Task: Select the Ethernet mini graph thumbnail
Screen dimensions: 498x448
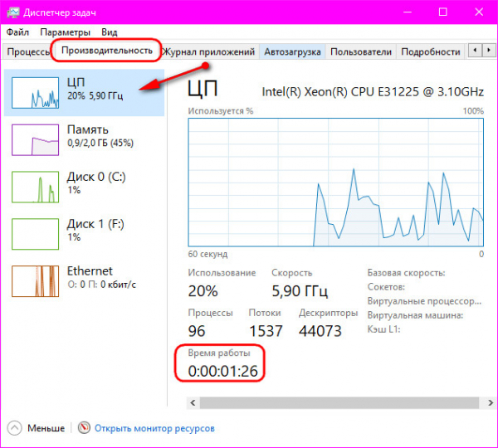Action: (35, 281)
